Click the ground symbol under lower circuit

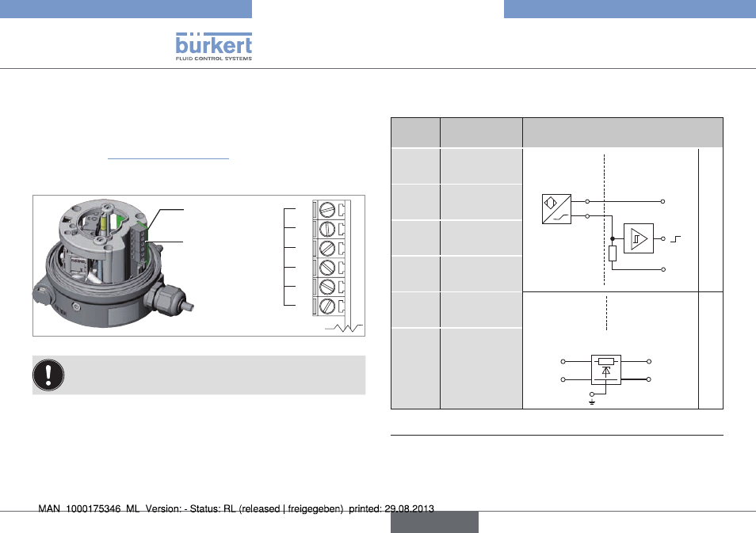click(x=592, y=402)
